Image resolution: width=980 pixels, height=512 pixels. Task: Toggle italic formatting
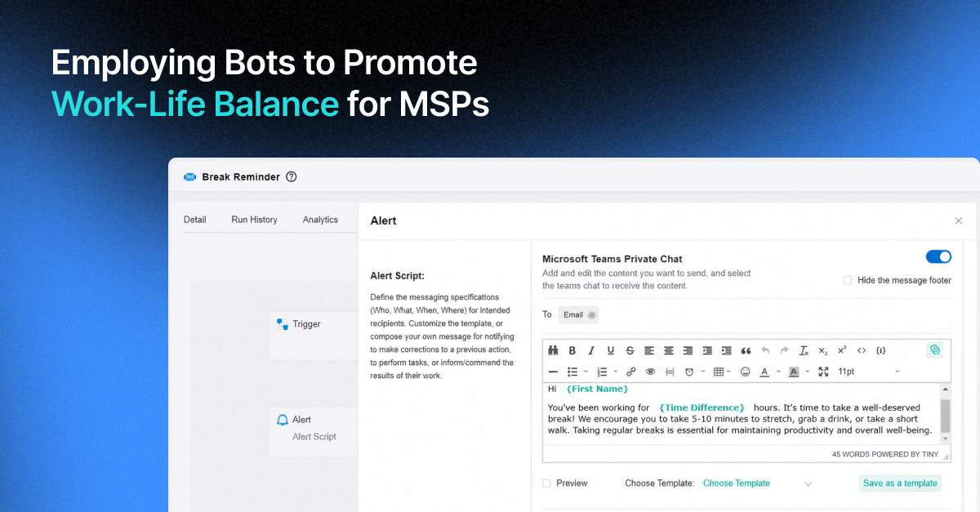(x=591, y=350)
